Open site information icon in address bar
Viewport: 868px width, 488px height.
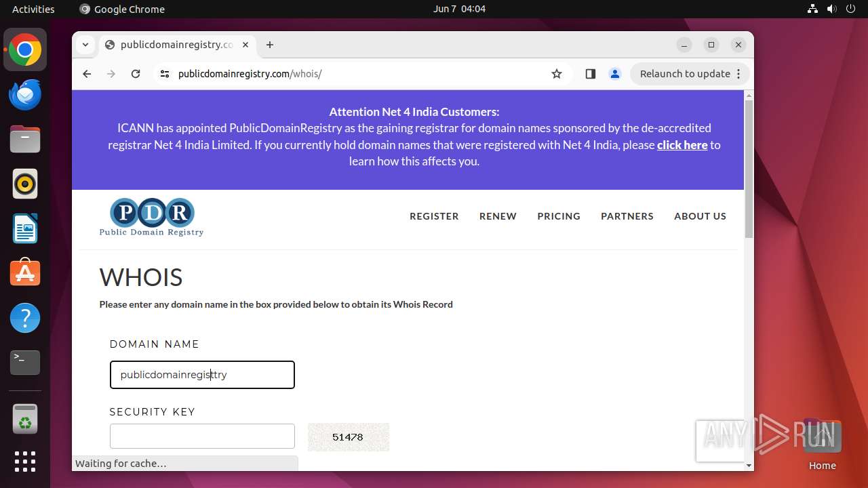pyautogui.click(x=164, y=74)
